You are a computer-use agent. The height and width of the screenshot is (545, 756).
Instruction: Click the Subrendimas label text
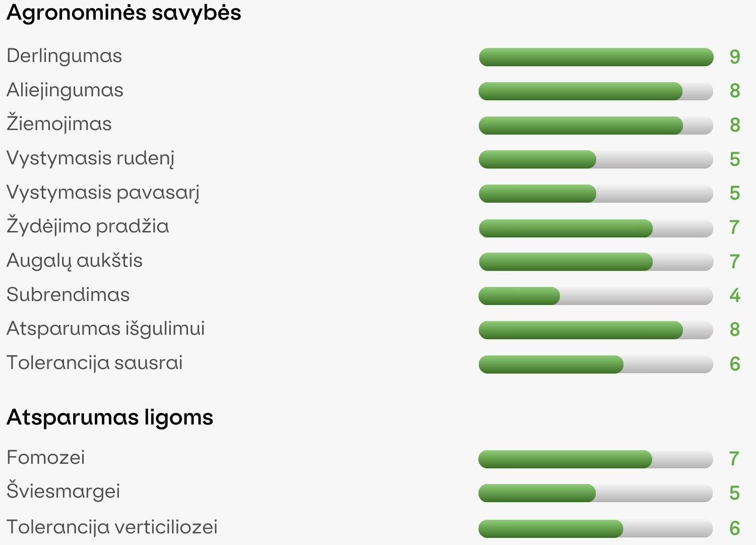pos(68,294)
